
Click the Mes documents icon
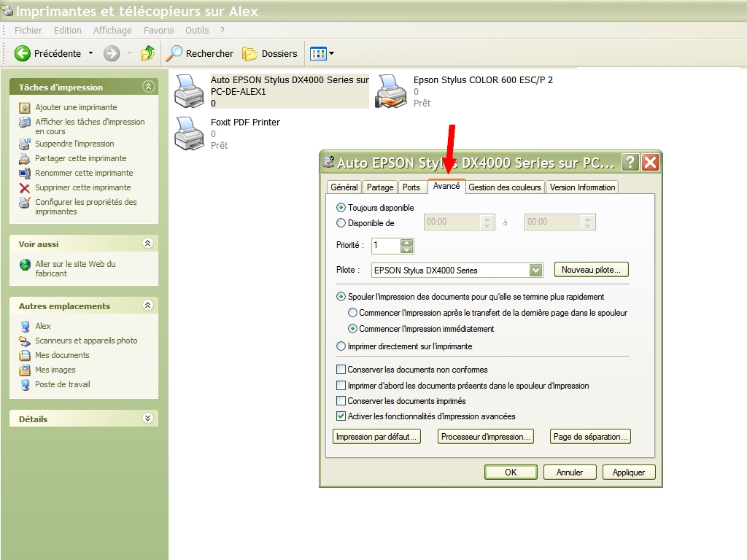25,356
